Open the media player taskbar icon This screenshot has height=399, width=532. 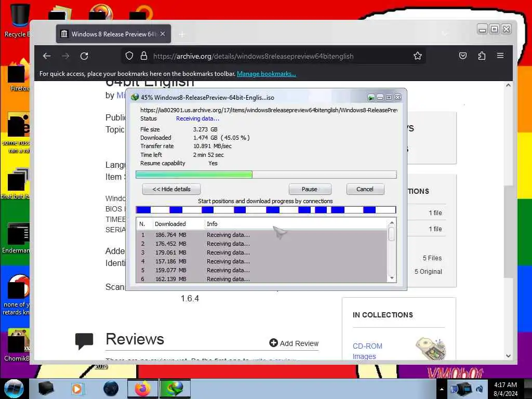pyautogui.click(x=77, y=389)
